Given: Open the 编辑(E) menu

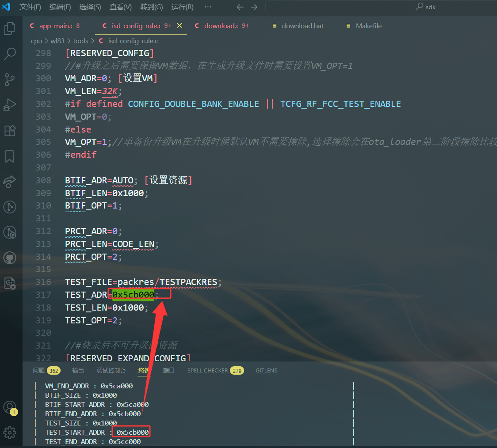Looking at the screenshot, I should (x=60, y=7).
